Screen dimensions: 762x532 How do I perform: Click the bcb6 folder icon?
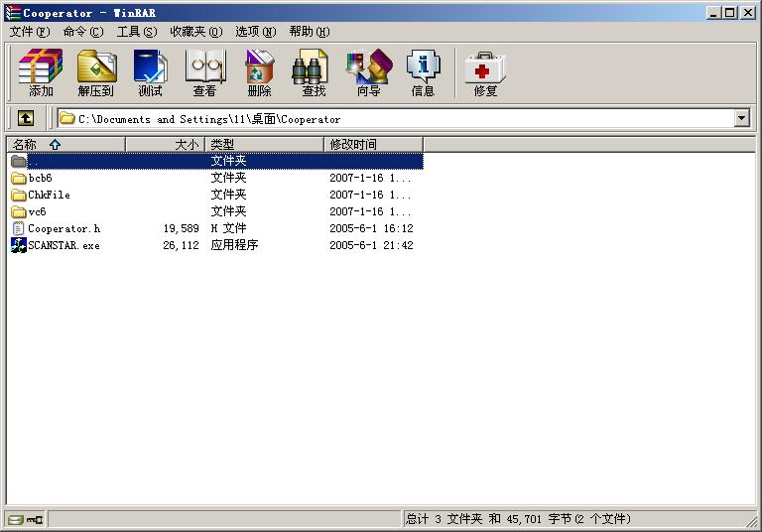(x=19, y=178)
